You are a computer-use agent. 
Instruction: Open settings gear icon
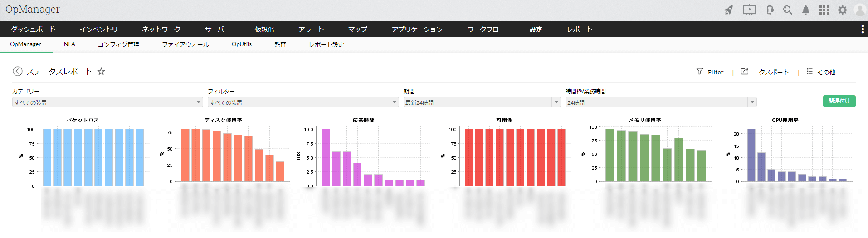pyautogui.click(x=842, y=10)
